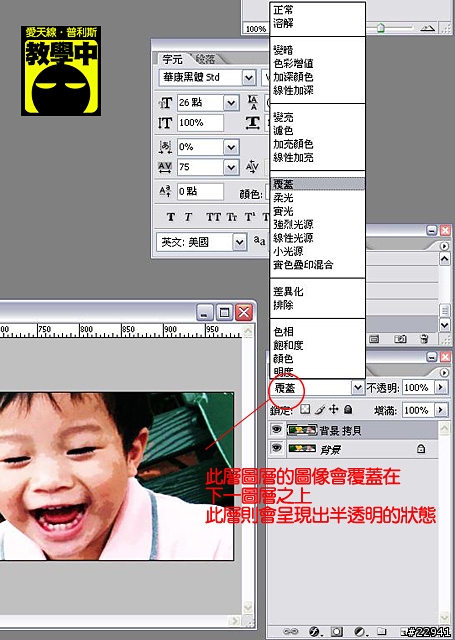The width and height of the screenshot is (455, 640).
Task: Select the 背景 layer name
Action: click(330, 449)
